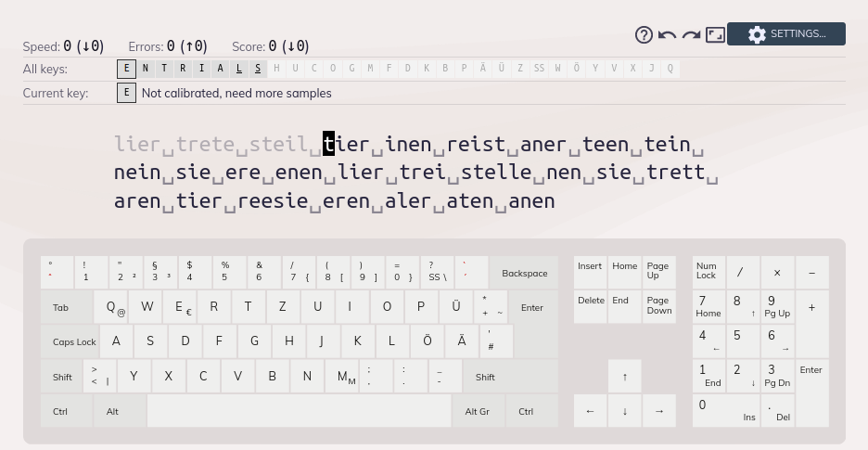
Task: Click the left arrow key
Action: click(590, 411)
